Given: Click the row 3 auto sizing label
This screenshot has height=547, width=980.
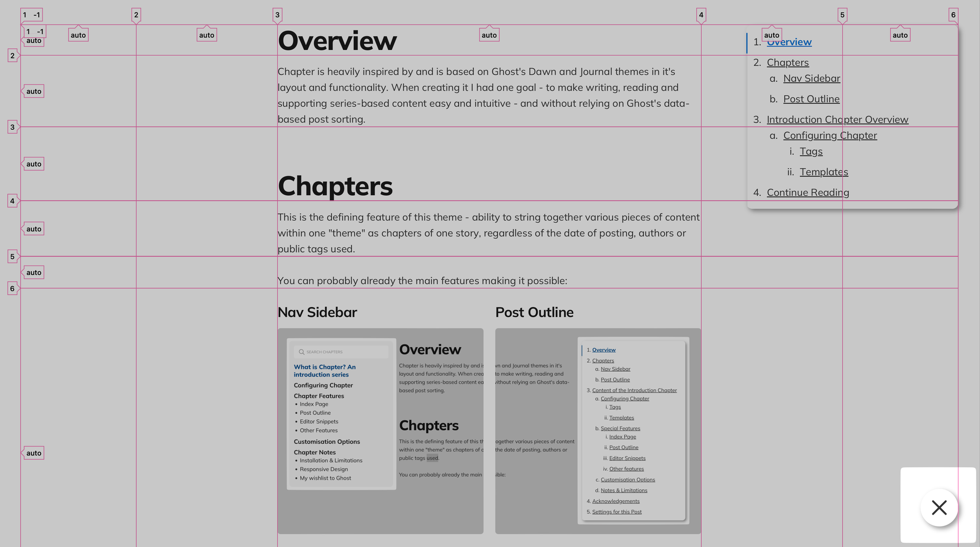Looking at the screenshot, I should pos(33,164).
